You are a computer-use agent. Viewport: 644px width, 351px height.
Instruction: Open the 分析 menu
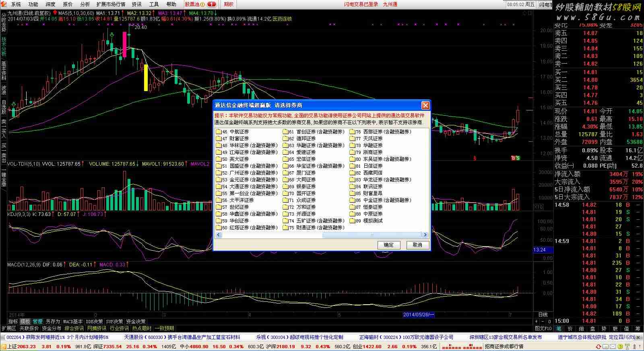(85, 4)
